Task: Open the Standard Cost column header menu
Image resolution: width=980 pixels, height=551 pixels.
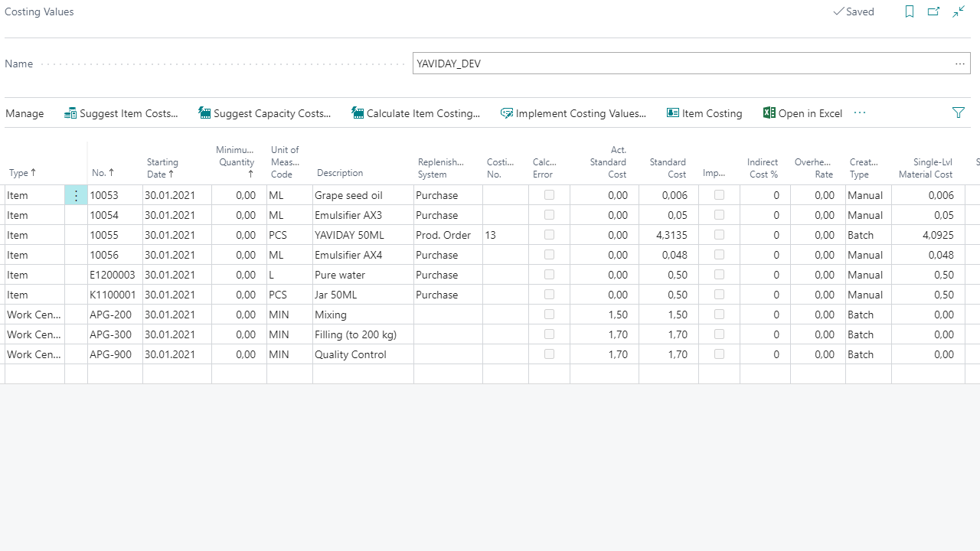Action: pos(668,168)
